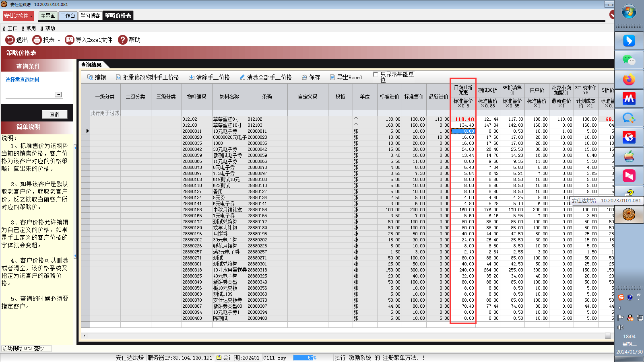Click the red question-mark 帮助 toolbar icon
Screen dimensions: 644x362
pyautogui.click(x=123, y=40)
